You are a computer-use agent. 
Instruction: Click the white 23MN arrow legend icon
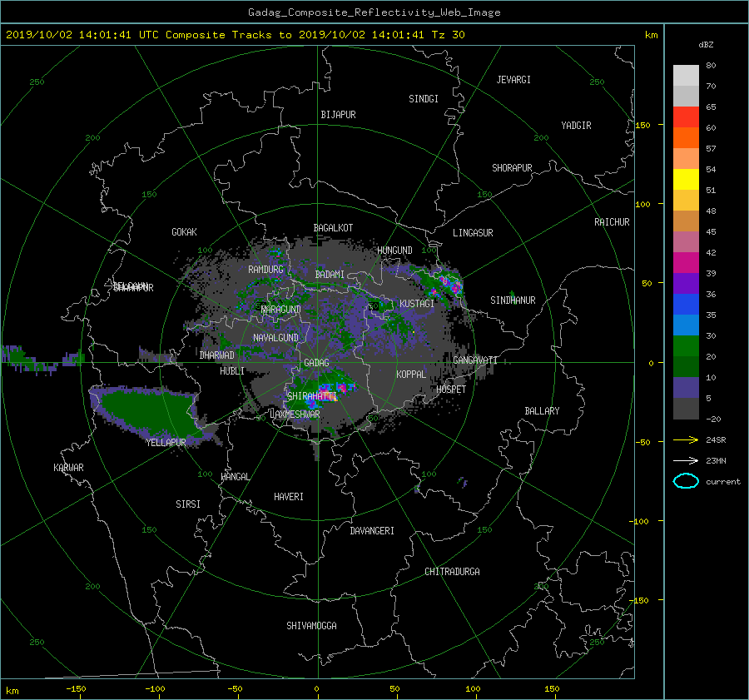(x=686, y=460)
